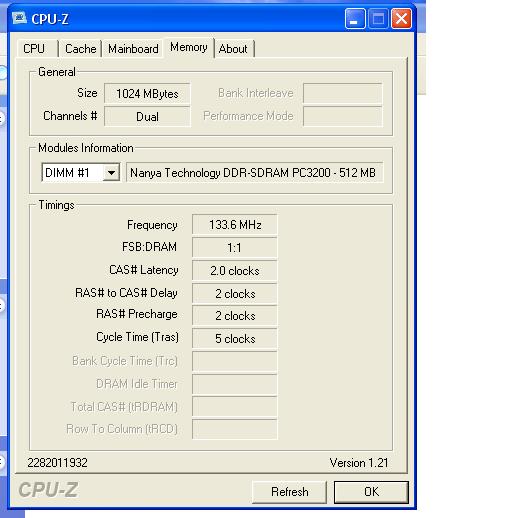Image resolution: width=512 pixels, height=518 pixels.
Task: Click the Frequency value 133.6 MHz
Action: (x=235, y=225)
